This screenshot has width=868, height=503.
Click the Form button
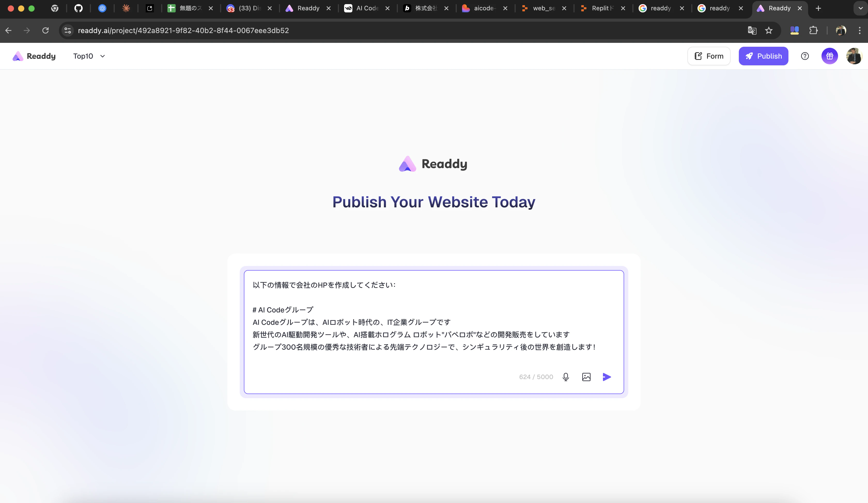click(x=709, y=56)
